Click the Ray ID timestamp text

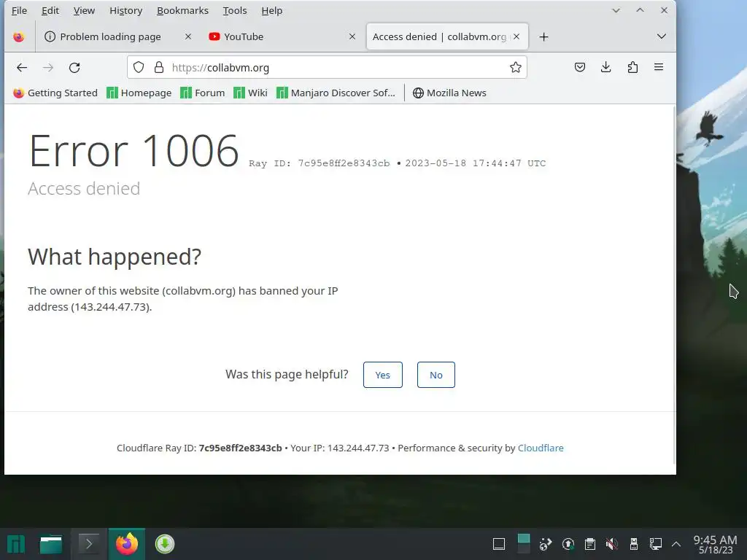click(397, 163)
